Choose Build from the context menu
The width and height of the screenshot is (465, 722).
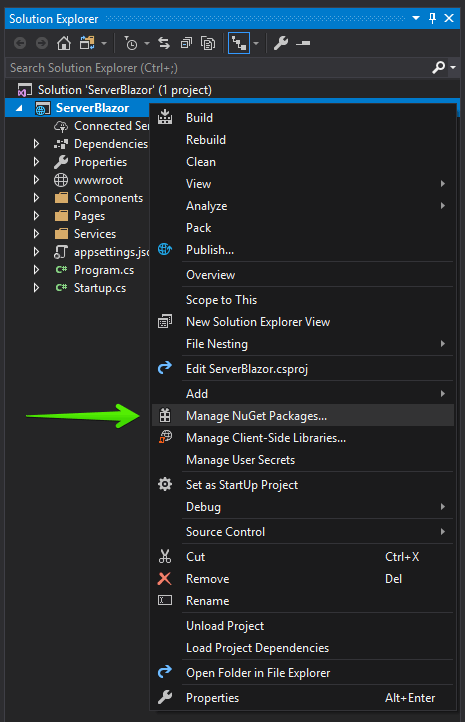[304, 118]
